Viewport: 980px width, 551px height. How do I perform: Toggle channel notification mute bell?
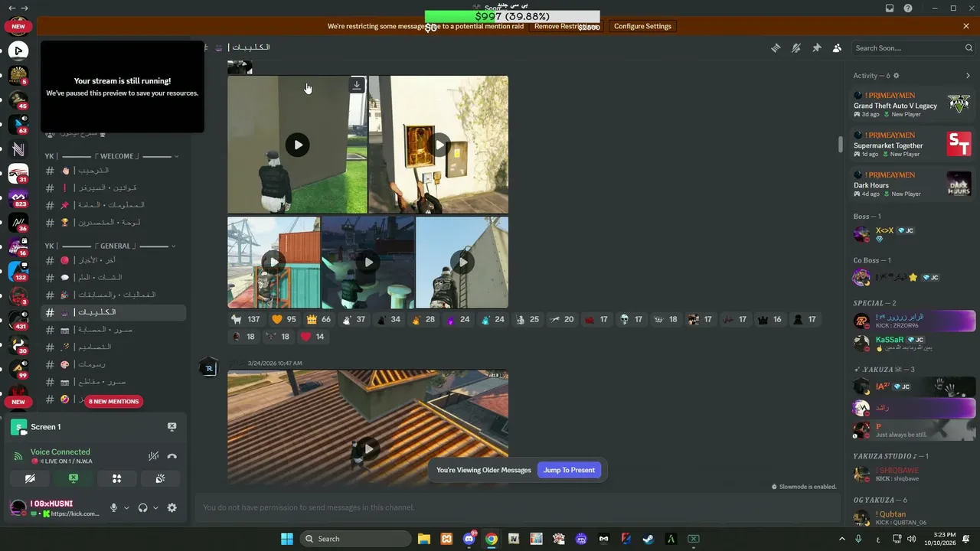(796, 47)
